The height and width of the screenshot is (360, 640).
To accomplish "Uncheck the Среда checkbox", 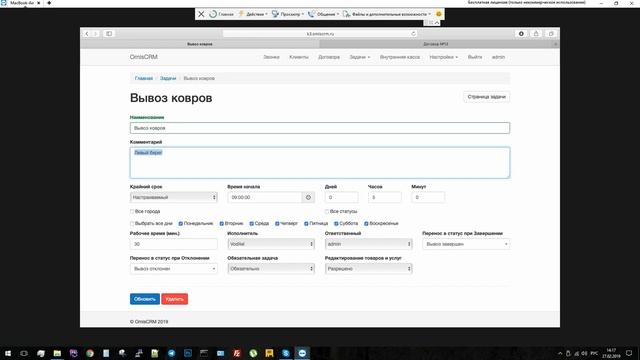I will pyautogui.click(x=252, y=224).
